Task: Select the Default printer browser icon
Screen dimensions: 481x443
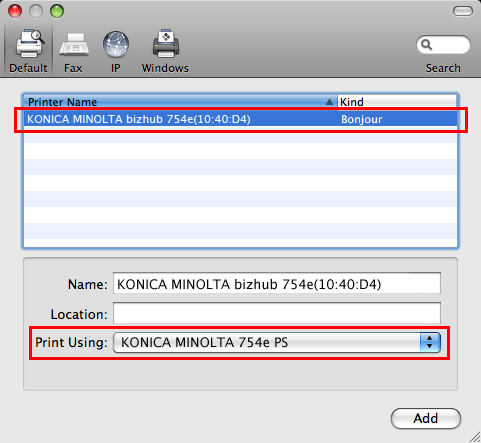Action: 29,44
